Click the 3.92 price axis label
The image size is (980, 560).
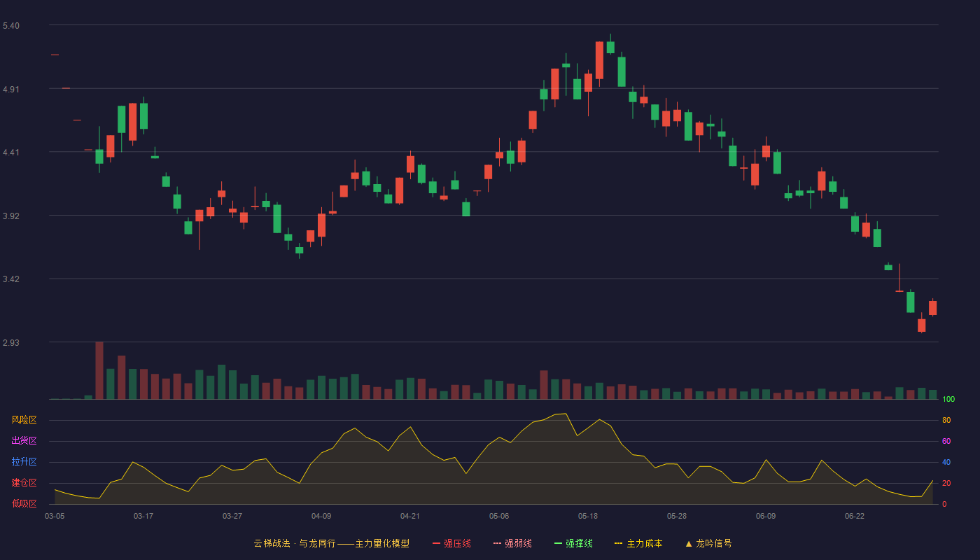click(11, 216)
